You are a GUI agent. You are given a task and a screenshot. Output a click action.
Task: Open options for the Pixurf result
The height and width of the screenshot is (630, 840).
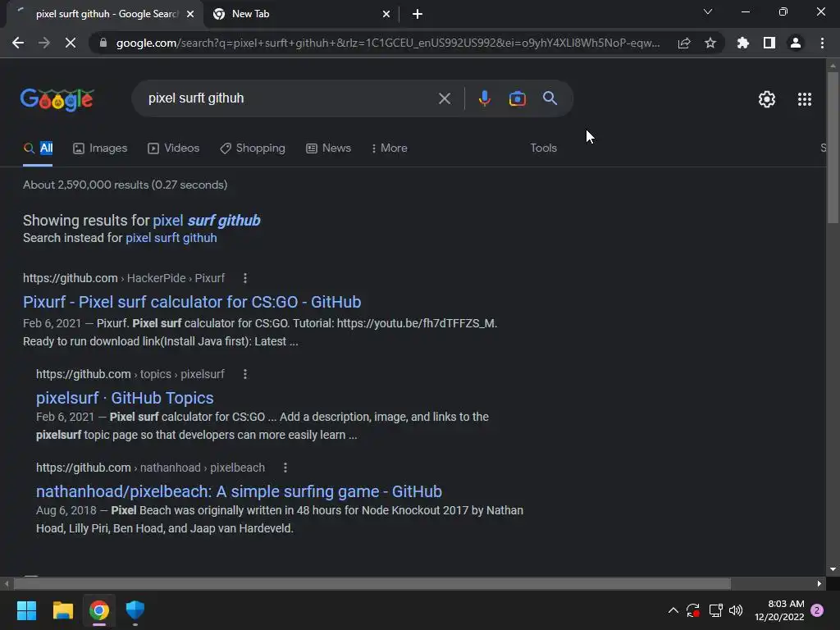coord(244,278)
